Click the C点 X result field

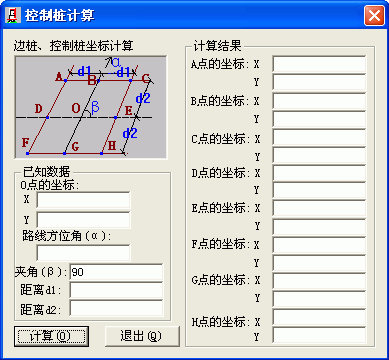tap(319, 137)
